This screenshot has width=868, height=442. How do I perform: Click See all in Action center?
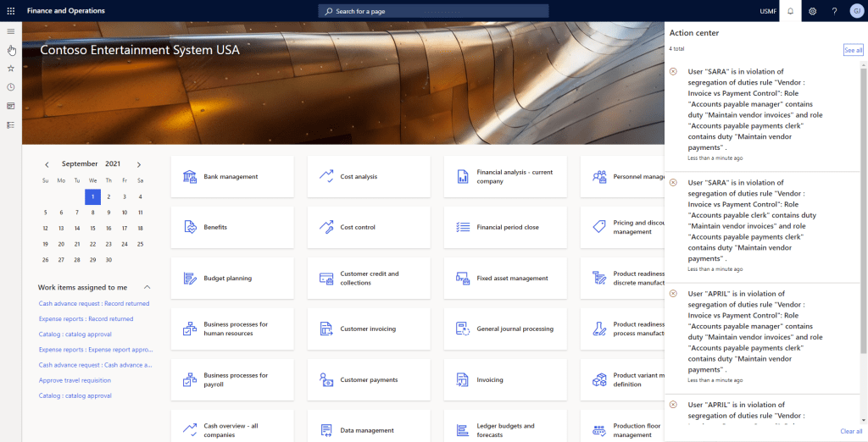click(853, 51)
